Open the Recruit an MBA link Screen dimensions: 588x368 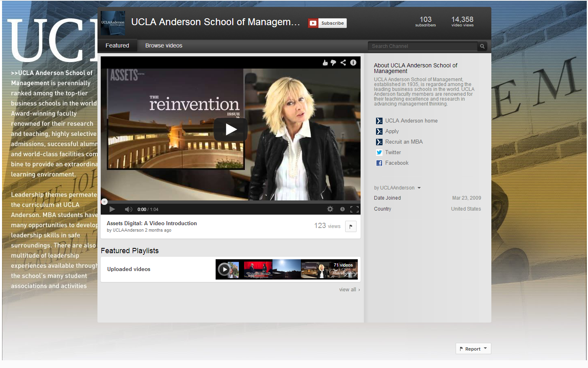404,142
